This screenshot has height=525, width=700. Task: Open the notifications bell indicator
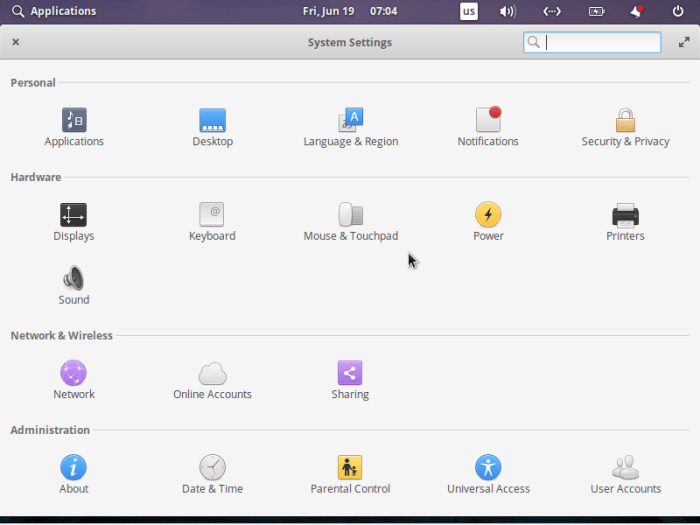(637, 11)
